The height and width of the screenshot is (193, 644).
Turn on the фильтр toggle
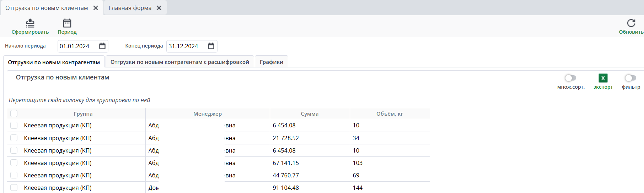630,78
